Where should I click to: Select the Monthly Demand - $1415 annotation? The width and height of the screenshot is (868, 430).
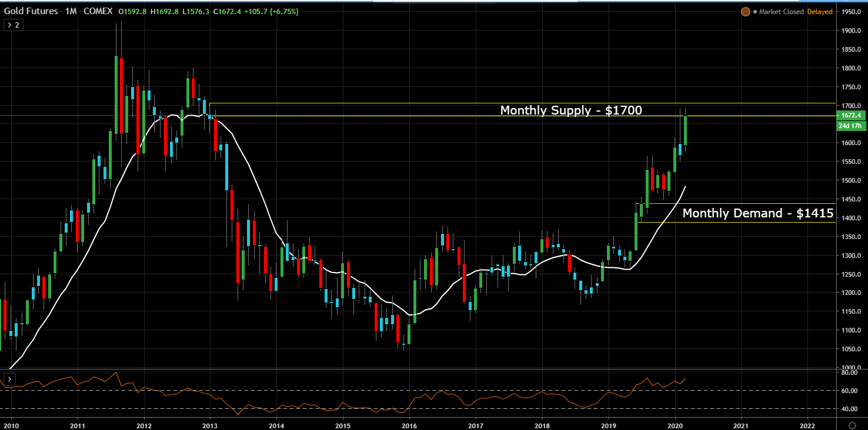(x=759, y=213)
